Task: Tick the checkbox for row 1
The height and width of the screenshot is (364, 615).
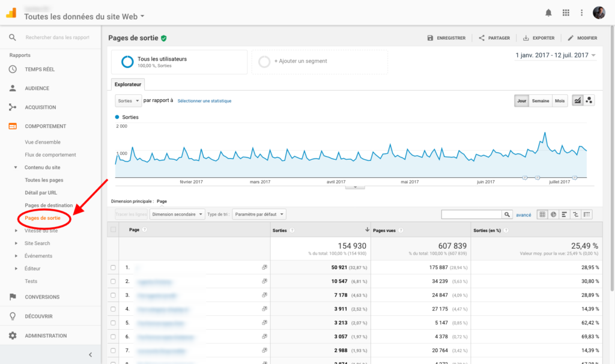Action: pyautogui.click(x=113, y=267)
